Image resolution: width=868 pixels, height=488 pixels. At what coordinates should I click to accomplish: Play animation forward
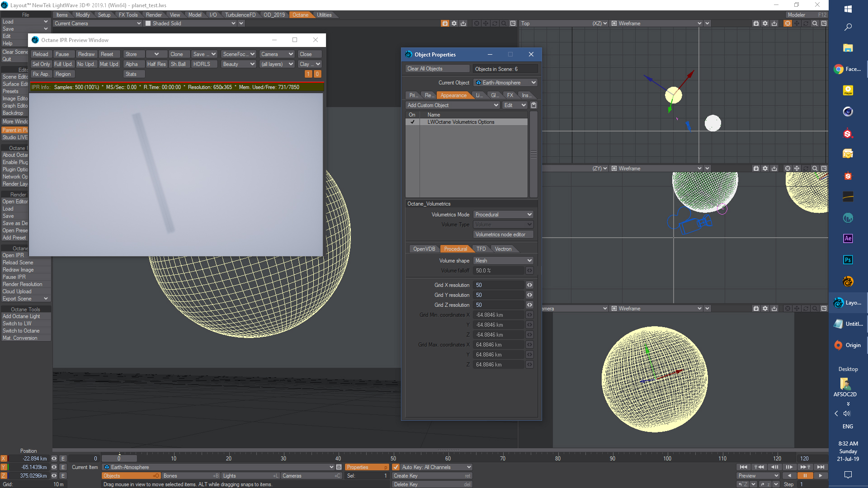pyautogui.click(x=820, y=475)
